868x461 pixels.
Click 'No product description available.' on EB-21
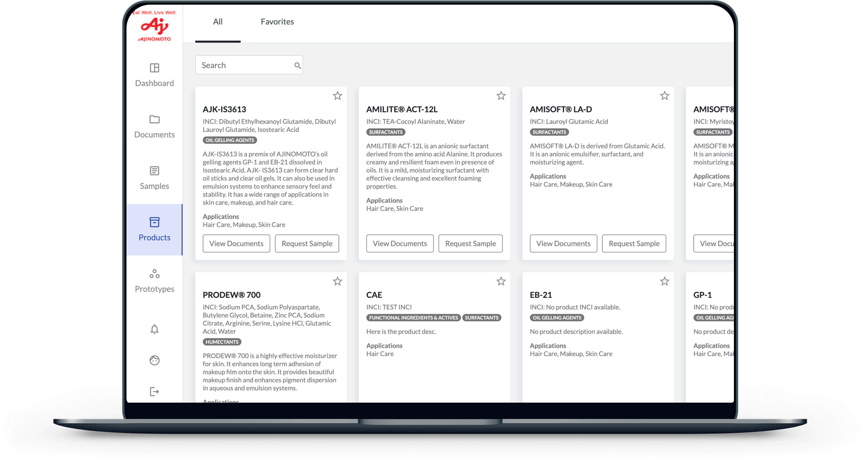tap(576, 332)
